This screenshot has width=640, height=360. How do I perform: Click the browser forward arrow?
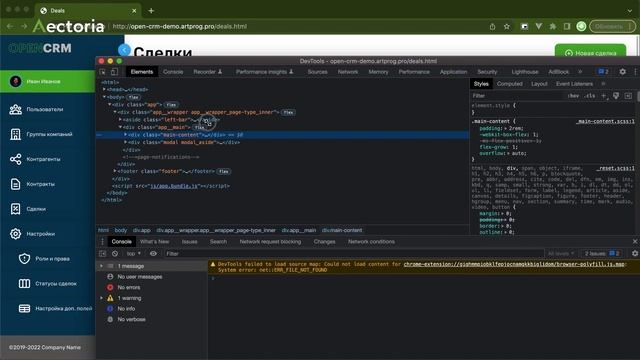pyautogui.click(x=24, y=27)
